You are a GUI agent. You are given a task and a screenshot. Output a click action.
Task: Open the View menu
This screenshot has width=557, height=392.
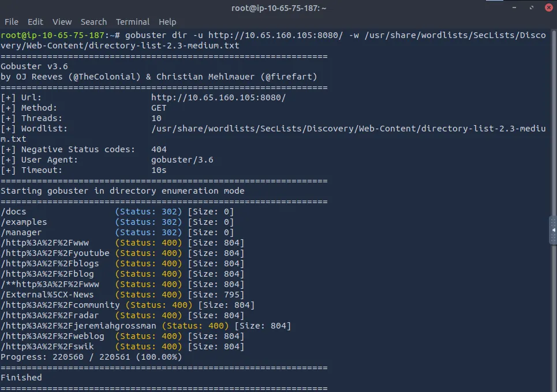pyautogui.click(x=62, y=22)
